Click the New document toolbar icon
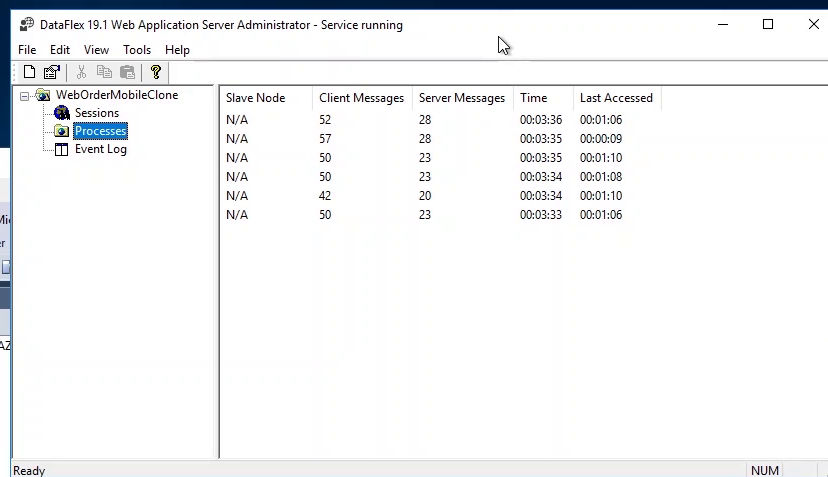 29,72
